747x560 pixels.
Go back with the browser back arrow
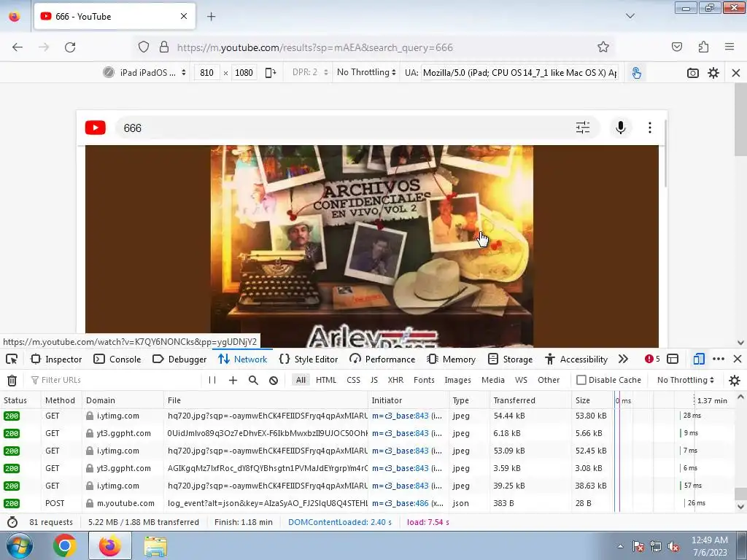pyautogui.click(x=18, y=47)
